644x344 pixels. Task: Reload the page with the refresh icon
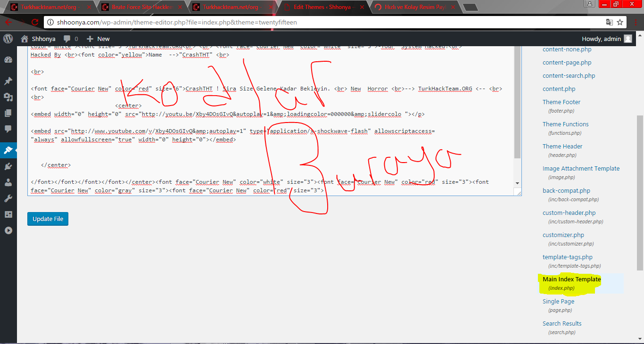[x=34, y=22]
